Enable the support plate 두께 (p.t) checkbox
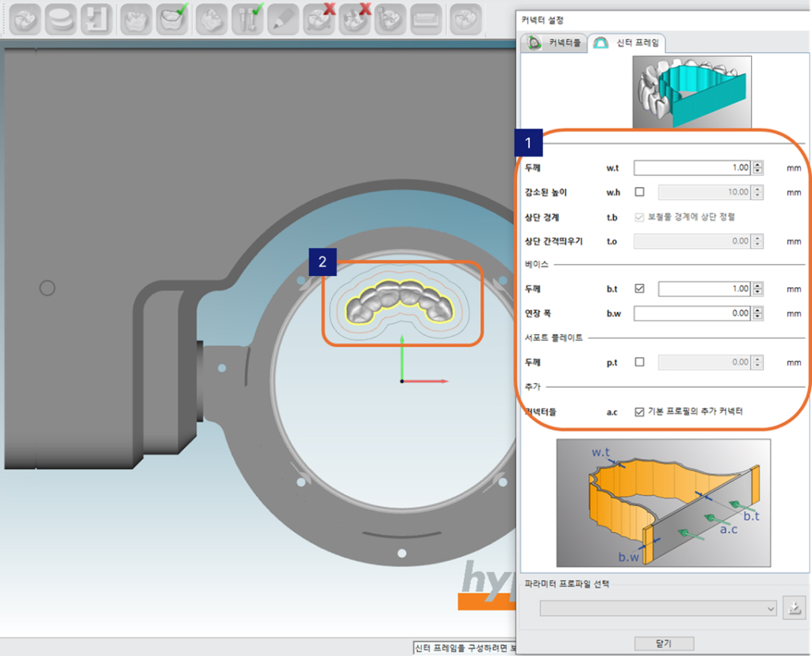Viewport: 812px width, 656px height. (640, 363)
